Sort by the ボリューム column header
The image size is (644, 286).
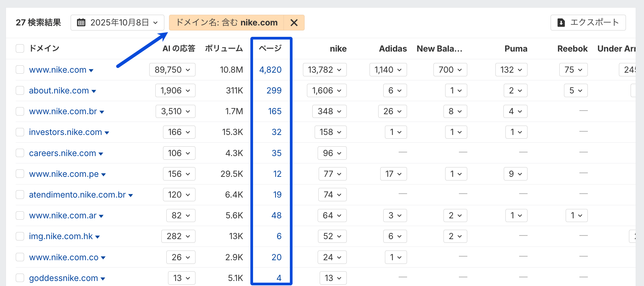point(224,49)
